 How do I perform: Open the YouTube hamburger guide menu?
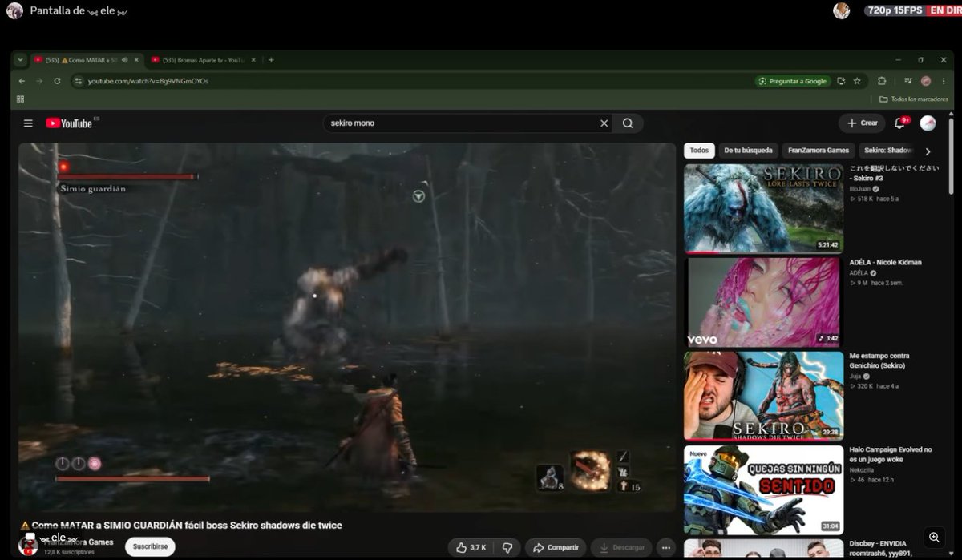pos(28,123)
